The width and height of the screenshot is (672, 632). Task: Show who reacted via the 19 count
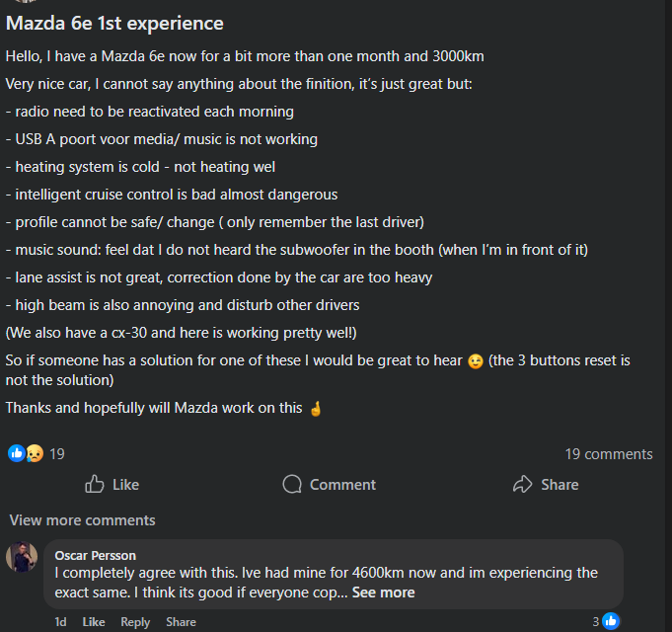(57, 453)
